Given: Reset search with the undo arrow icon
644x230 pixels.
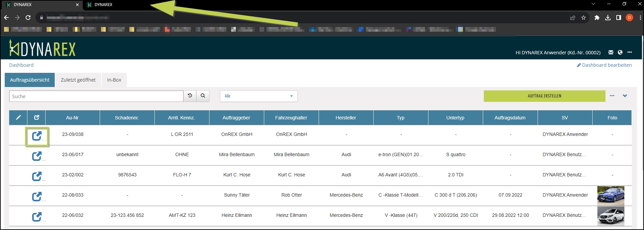Looking at the screenshot, I should click(190, 96).
